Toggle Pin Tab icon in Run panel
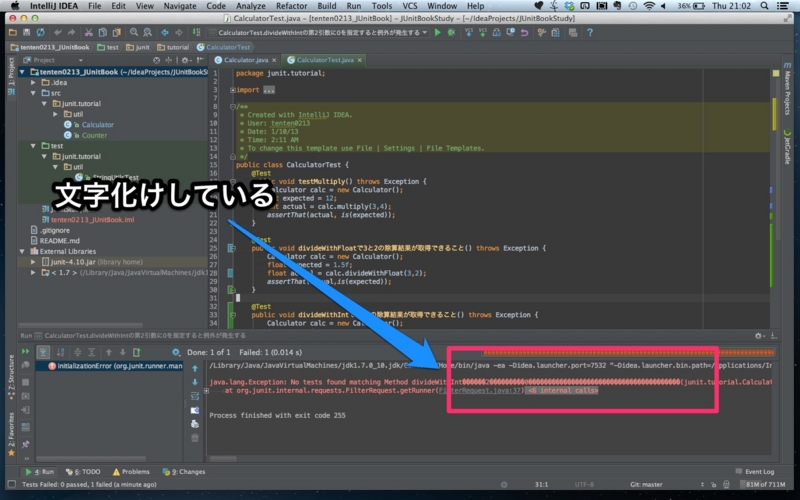 pyautogui.click(x=25, y=444)
